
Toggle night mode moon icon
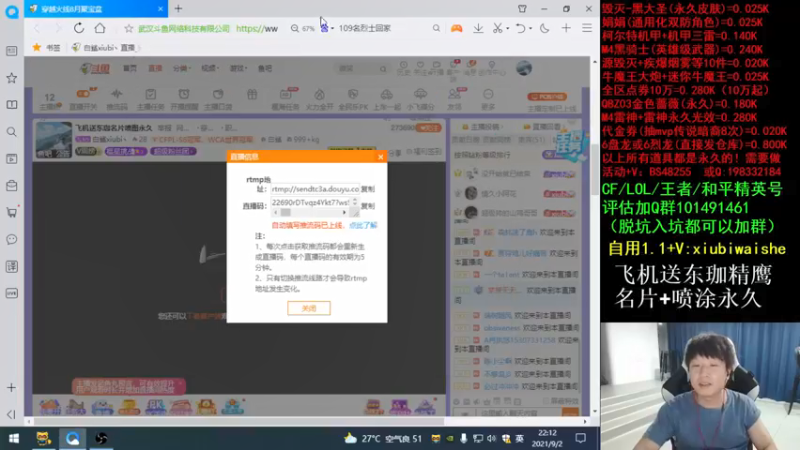click(544, 29)
